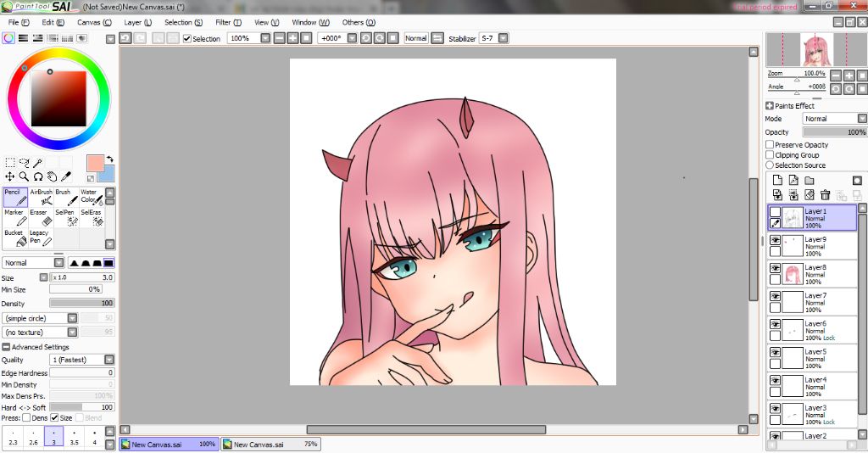Select the AirBrush tool
Image resolution: width=868 pixels, height=453 pixels.
(x=41, y=197)
